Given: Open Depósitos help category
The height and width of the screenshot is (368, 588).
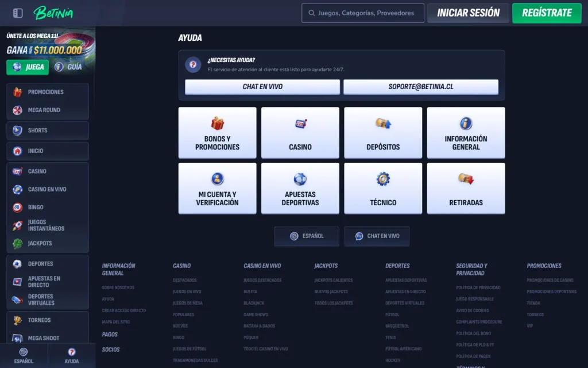Looking at the screenshot, I should point(383,133).
